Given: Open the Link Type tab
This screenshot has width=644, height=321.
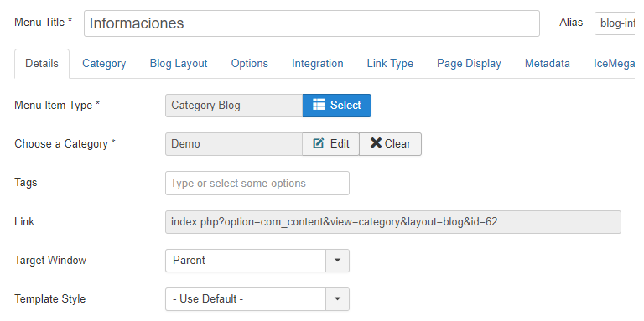Looking at the screenshot, I should [390, 64].
